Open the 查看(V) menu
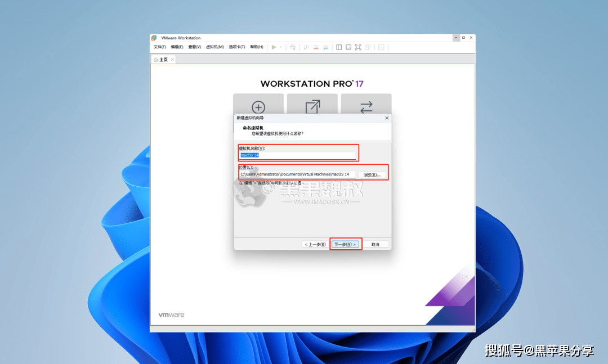Screen dimensions: 608x364 194,47
